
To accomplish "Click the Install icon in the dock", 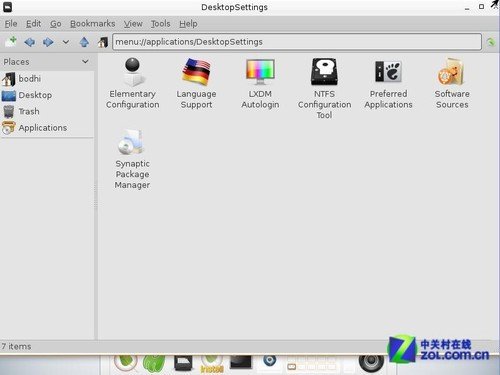I will pos(212,364).
